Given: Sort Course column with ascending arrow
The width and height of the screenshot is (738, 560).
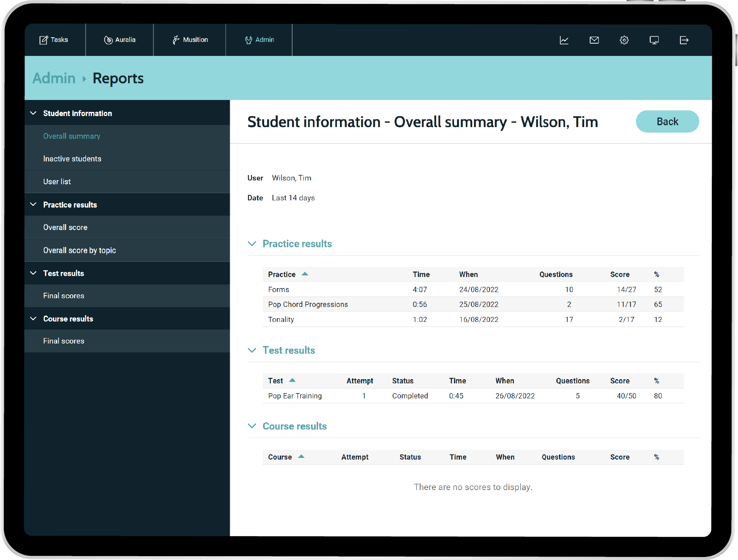Looking at the screenshot, I should point(301,457).
